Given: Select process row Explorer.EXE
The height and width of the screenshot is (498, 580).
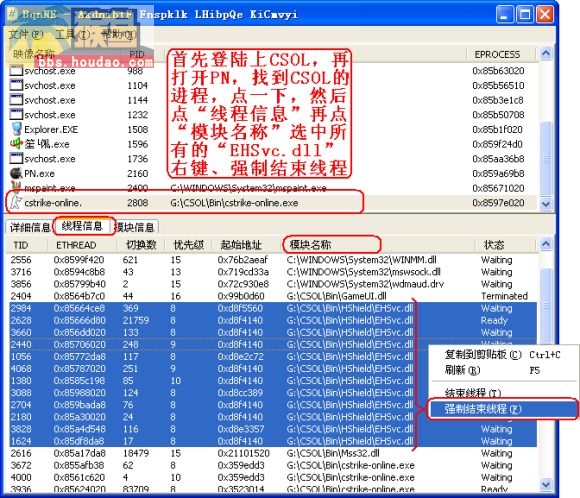Looking at the screenshot, I should tap(272, 129).
